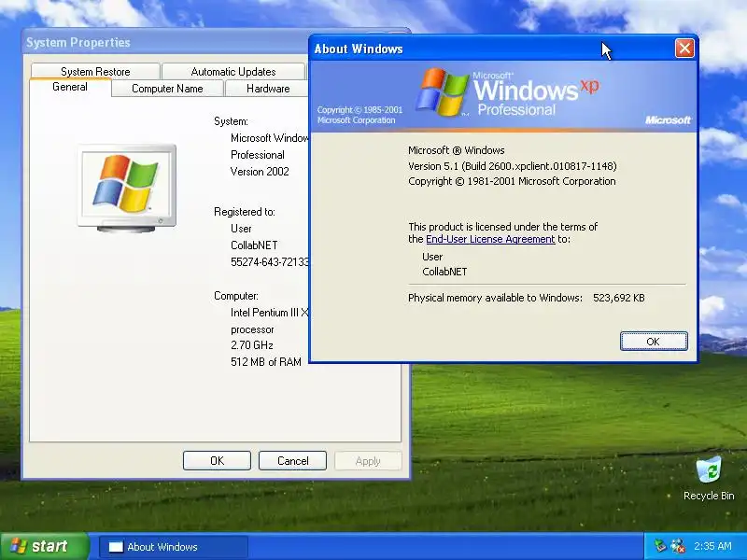Click 'Microsoft ® Windows' text line
The height and width of the screenshot is (560, 747).
click(456, 150)
